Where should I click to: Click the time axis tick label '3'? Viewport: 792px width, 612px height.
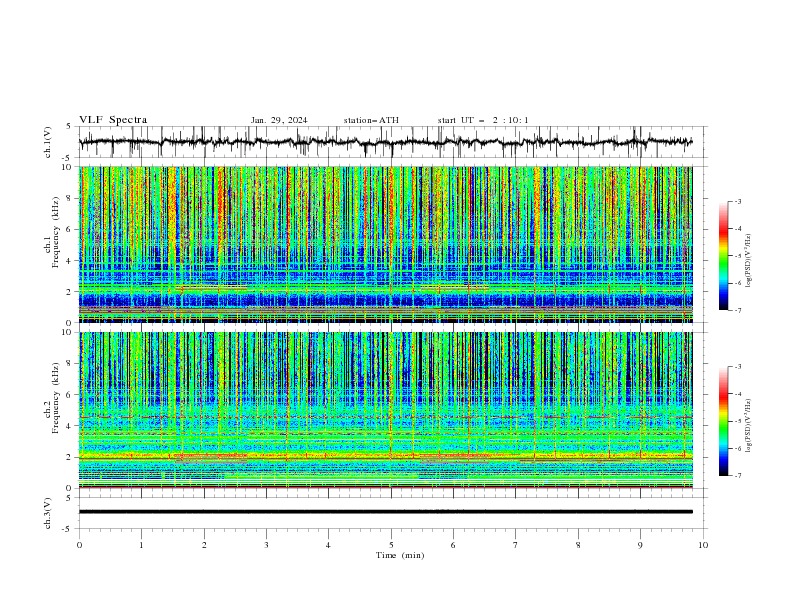pos(266,545)
